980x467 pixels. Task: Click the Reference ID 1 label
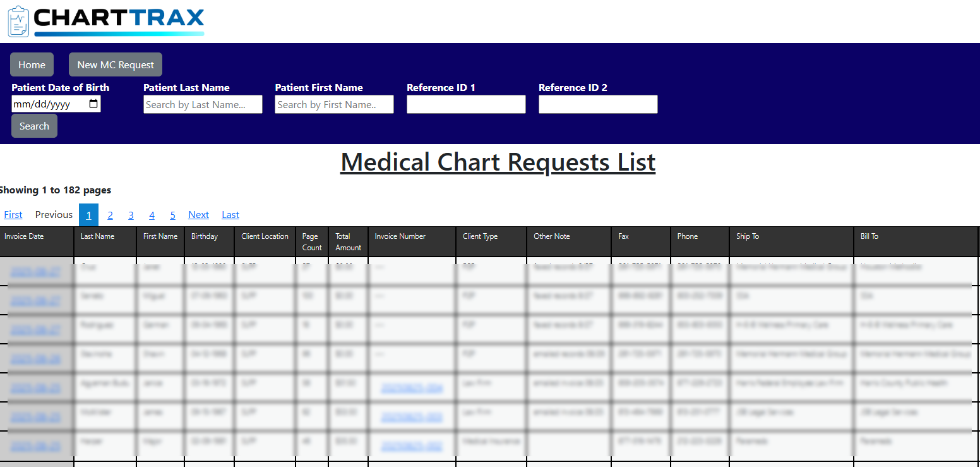click(x=441, y=88)
